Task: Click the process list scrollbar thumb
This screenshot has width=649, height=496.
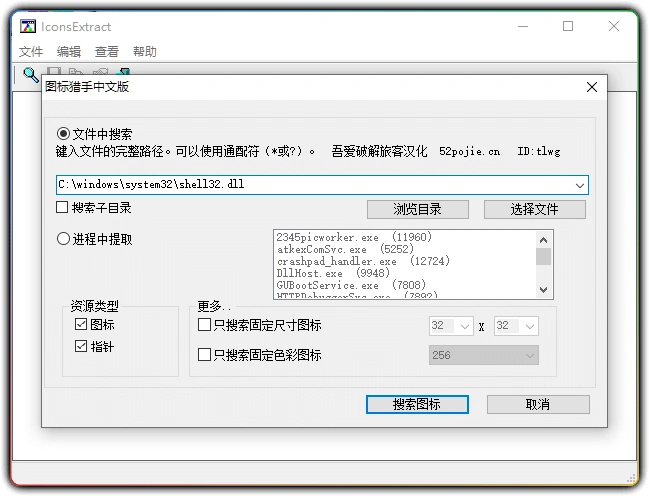Action: [543, 256]
